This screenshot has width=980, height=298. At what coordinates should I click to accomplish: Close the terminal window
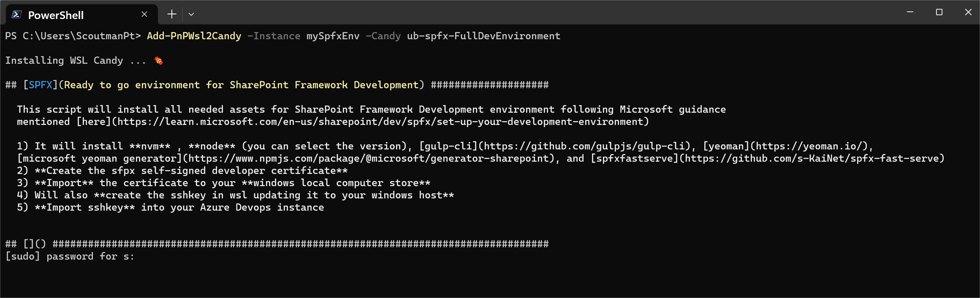pyautogui.click(x=968, y=12)
